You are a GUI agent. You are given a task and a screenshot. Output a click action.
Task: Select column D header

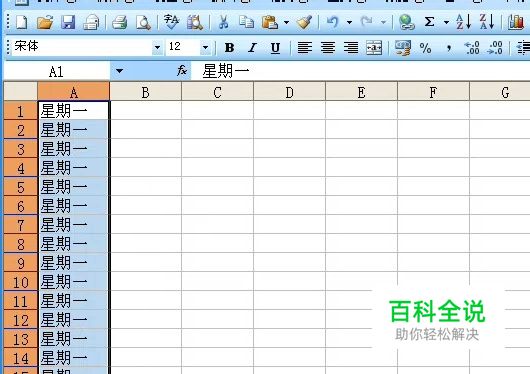click(289, 92)
